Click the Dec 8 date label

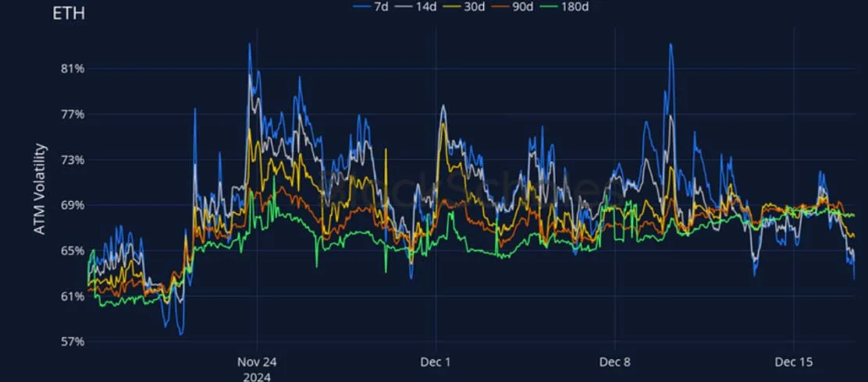point(615,362)
